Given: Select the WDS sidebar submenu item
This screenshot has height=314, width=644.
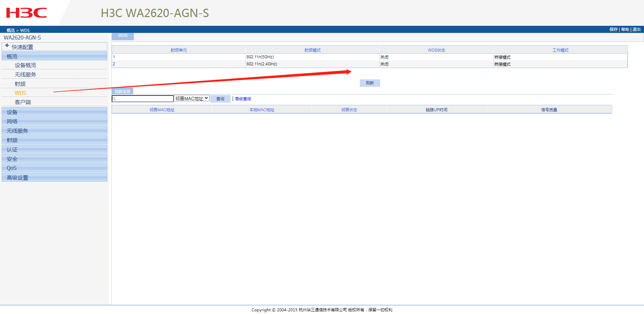Looking at the screenshot, I should pyautogui.click(x=20, y=93).
